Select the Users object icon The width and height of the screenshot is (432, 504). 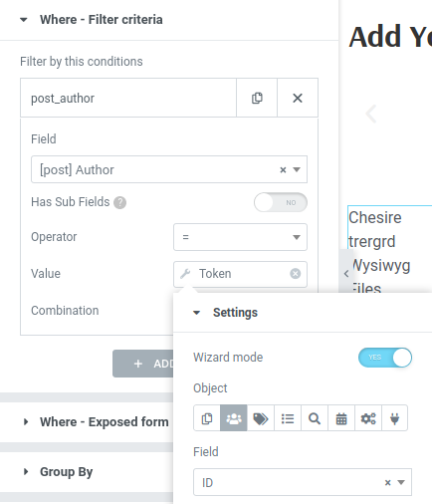(234, 418)
